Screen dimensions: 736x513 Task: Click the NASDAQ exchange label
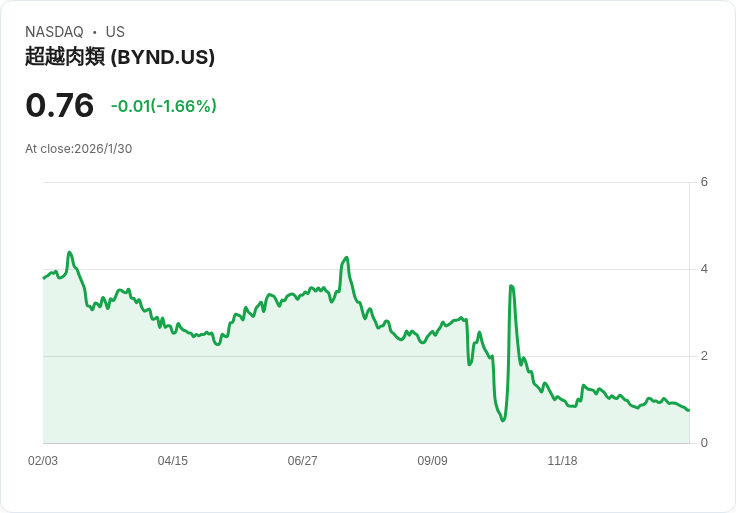pos(54,32)
